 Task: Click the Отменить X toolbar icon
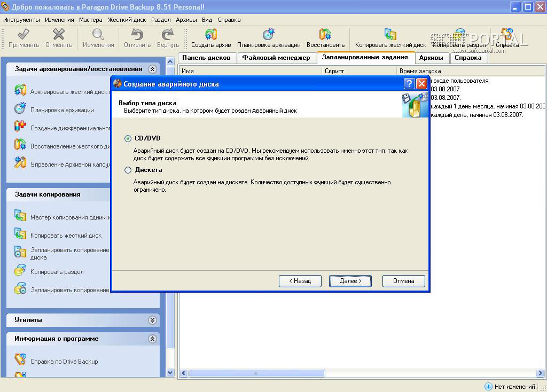point(59,34)
